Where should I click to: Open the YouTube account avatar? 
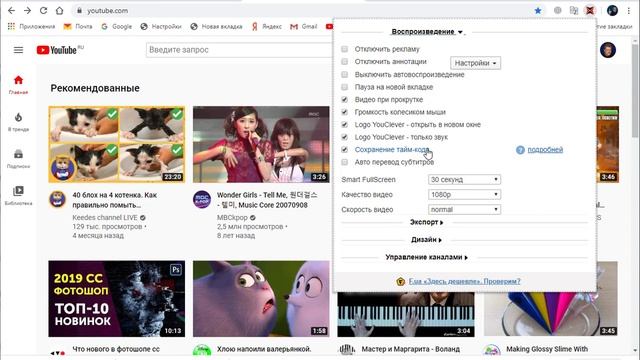click(608, 50)
